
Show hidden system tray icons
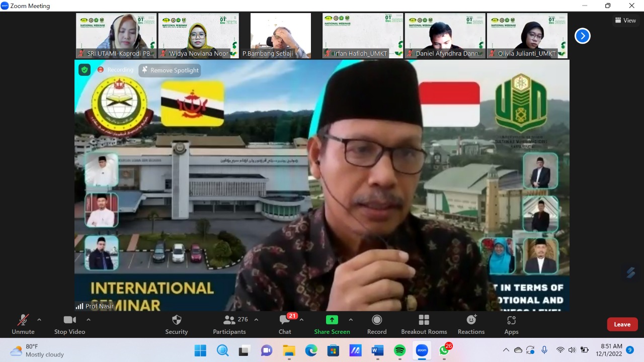pyautogui.click(x=506, y=350)
